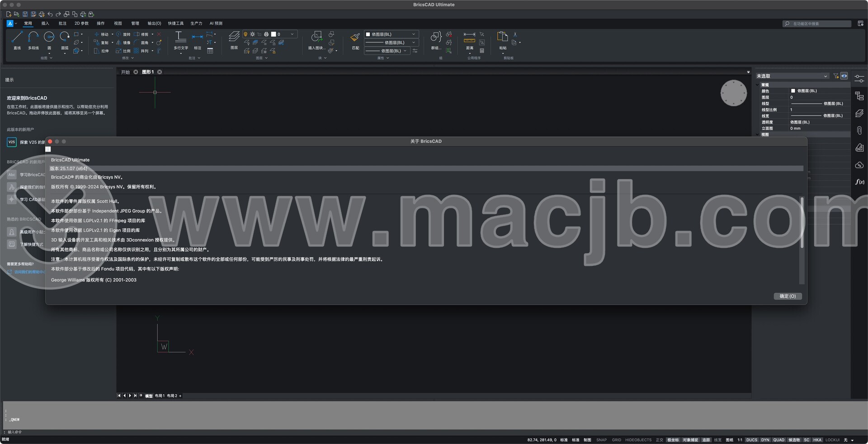Toggle DYN in status bar
This screenshot has height=444, width=868.
pyautogui.click(x=765, y=440)
